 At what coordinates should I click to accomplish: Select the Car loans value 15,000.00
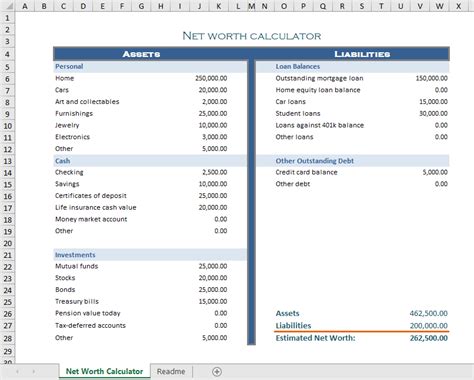[433, 102]
